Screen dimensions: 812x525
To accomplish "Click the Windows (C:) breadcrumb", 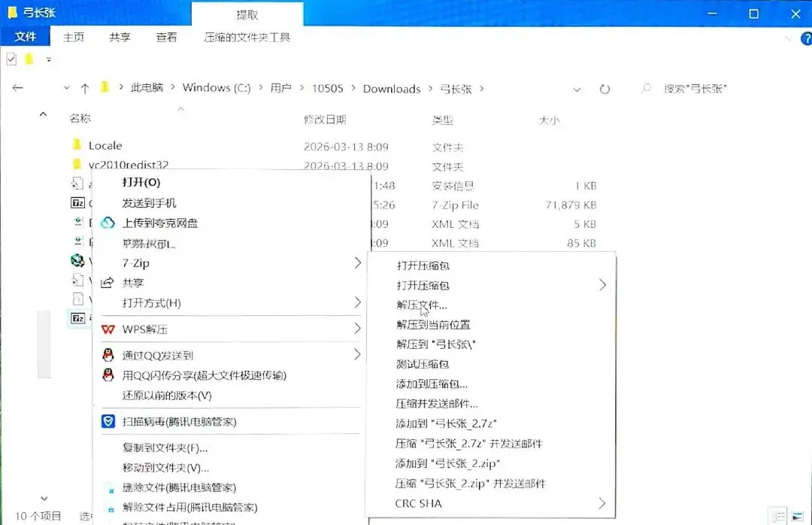I will (x=217, y=87).
